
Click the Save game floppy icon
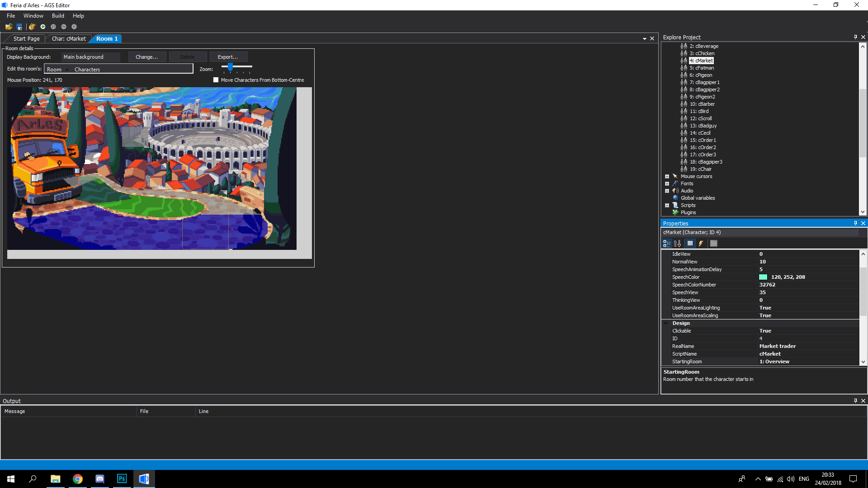pyautogui.click(x=19, y=27)
